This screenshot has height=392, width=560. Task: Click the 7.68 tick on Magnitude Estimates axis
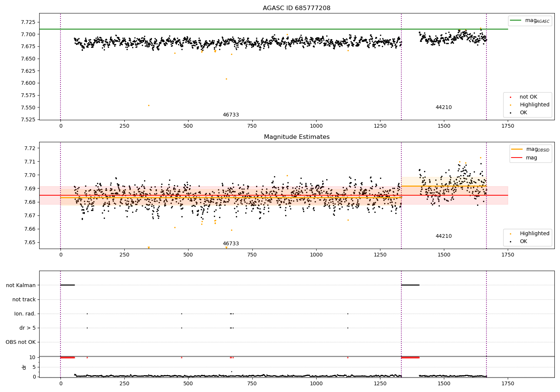30,202
